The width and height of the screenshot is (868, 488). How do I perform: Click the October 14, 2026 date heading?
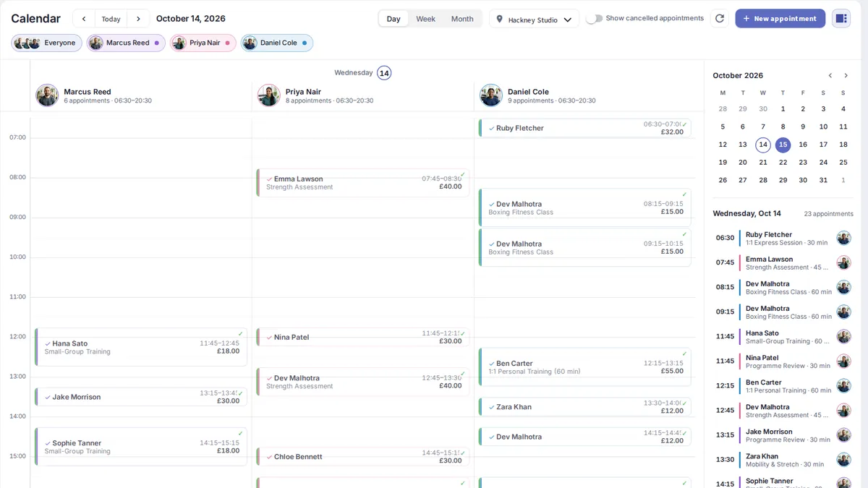click(x=191, y=19)
